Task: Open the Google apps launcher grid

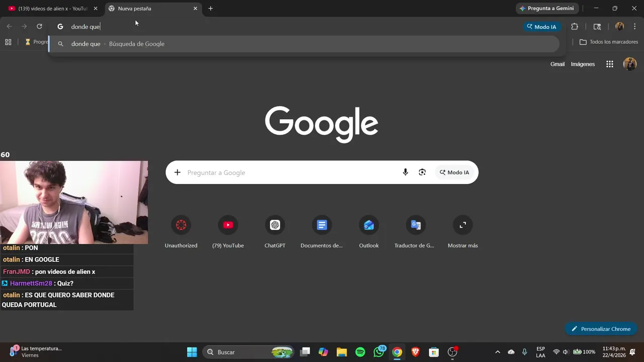Action: tap(610, 64)
